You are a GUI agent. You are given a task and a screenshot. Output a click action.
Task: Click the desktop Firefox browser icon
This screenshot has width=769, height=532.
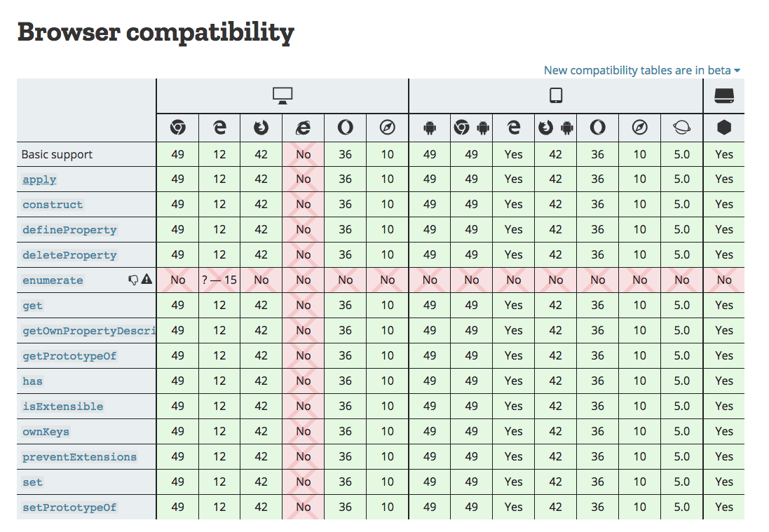tap(261, 128)
